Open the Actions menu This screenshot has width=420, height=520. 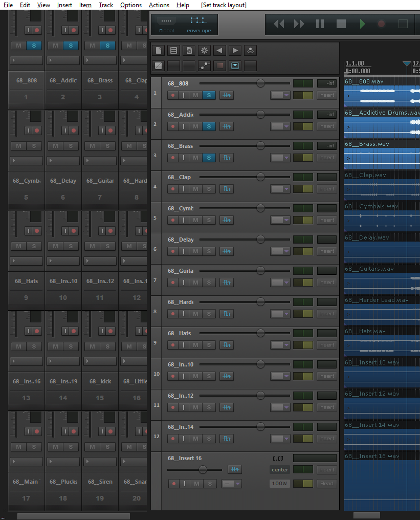(159, 5)
